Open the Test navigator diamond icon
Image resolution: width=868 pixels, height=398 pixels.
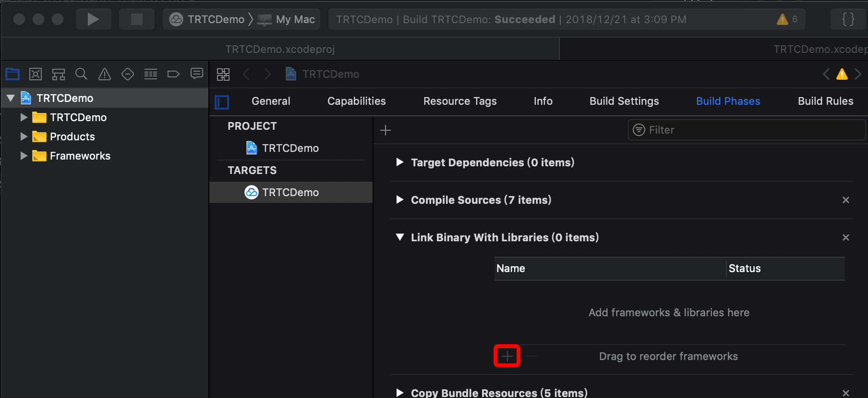128,74
